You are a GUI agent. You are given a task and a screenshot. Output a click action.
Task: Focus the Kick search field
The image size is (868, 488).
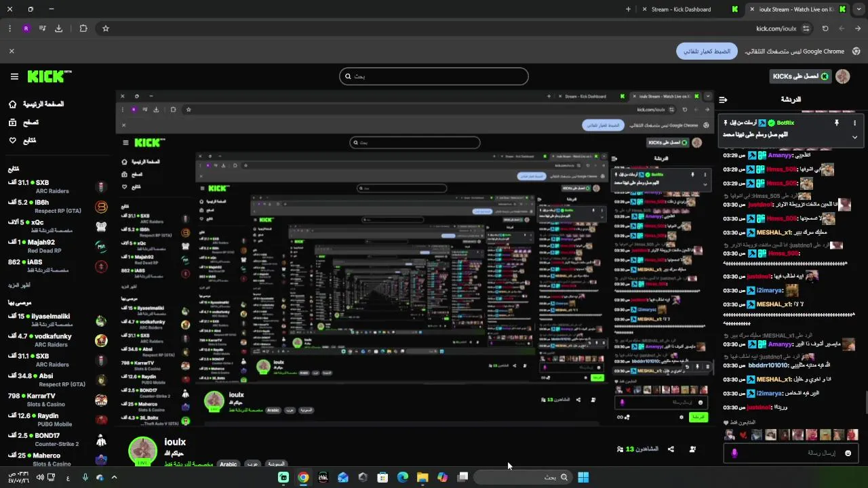click(x=434, y=77)
